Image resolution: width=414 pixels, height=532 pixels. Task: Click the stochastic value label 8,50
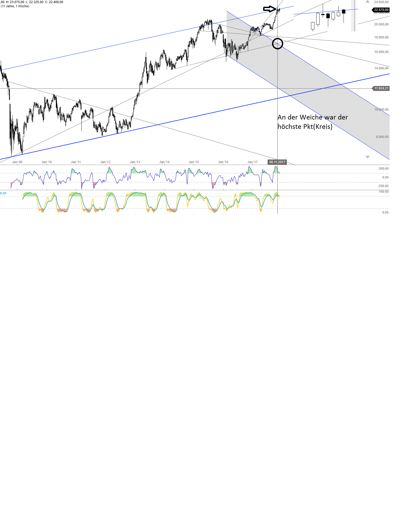pyautogui.click(x=3, y=193)
